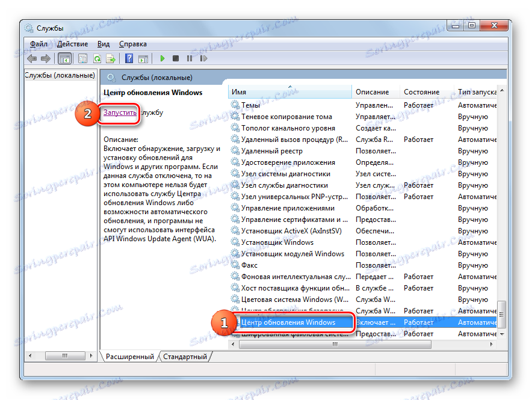Pause service with pause icon
Viewport: 532px width, 400px height.
(190, 58)
